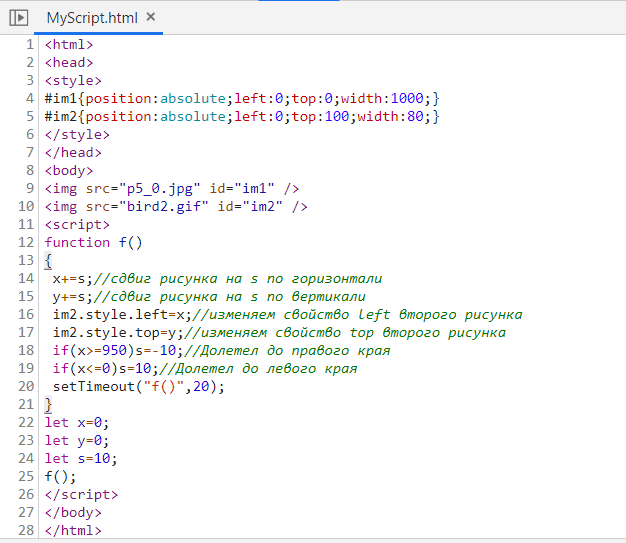This screenshot has width=626, height=543.
Task: Close the MyScript.html tab
Action: click(150, 18)
